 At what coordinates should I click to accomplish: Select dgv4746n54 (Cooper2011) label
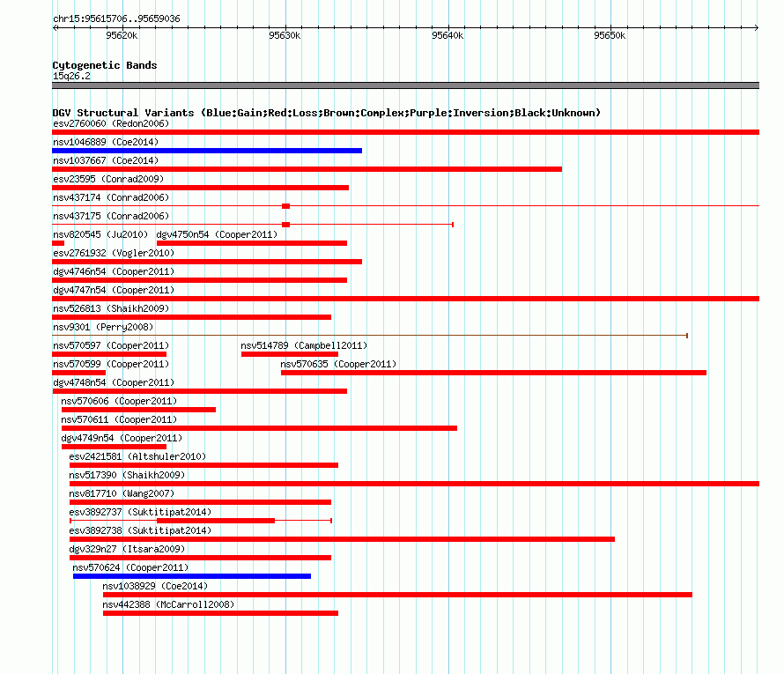point(114,271)
